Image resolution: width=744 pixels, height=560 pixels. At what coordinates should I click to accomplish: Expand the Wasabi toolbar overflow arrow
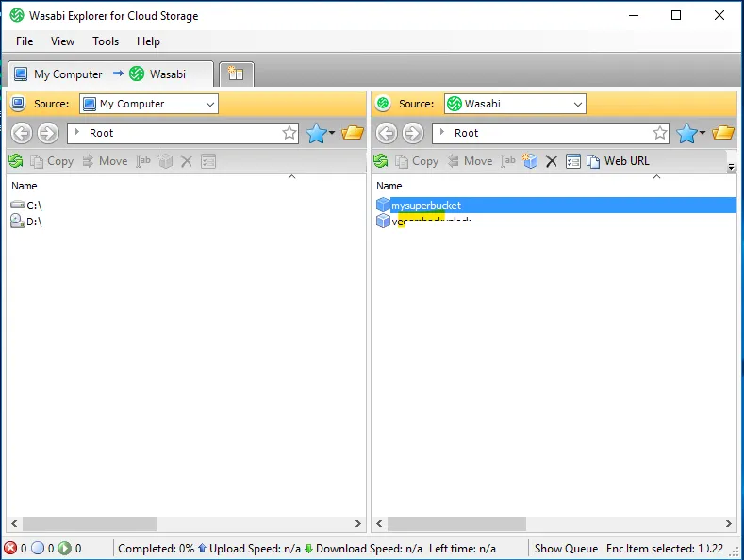[x=731, y=167]
